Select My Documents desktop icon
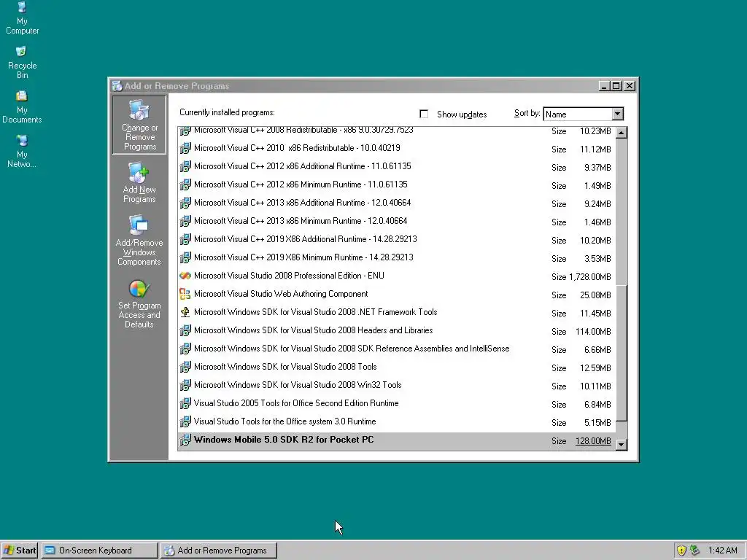 pyautogui.click(x=22, y=107)
